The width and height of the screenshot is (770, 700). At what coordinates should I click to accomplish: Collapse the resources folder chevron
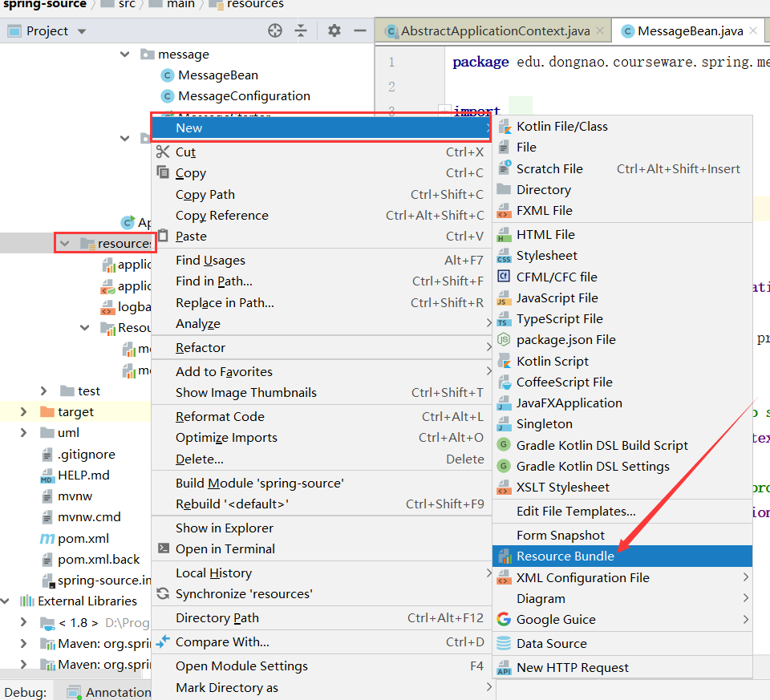click(x=64, y=243)
